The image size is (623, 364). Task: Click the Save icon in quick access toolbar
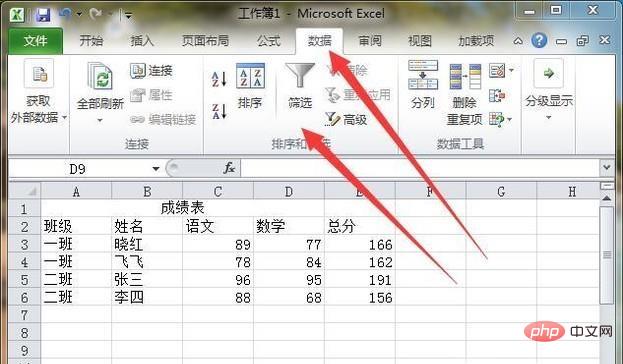tap(43, 15)
